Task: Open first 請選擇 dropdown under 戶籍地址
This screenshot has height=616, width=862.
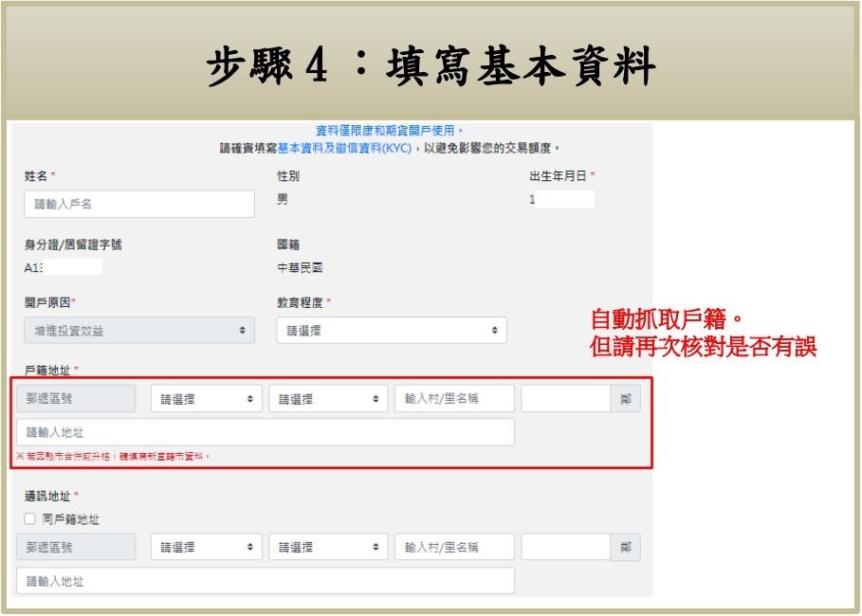Action: (x=205, y=399)
